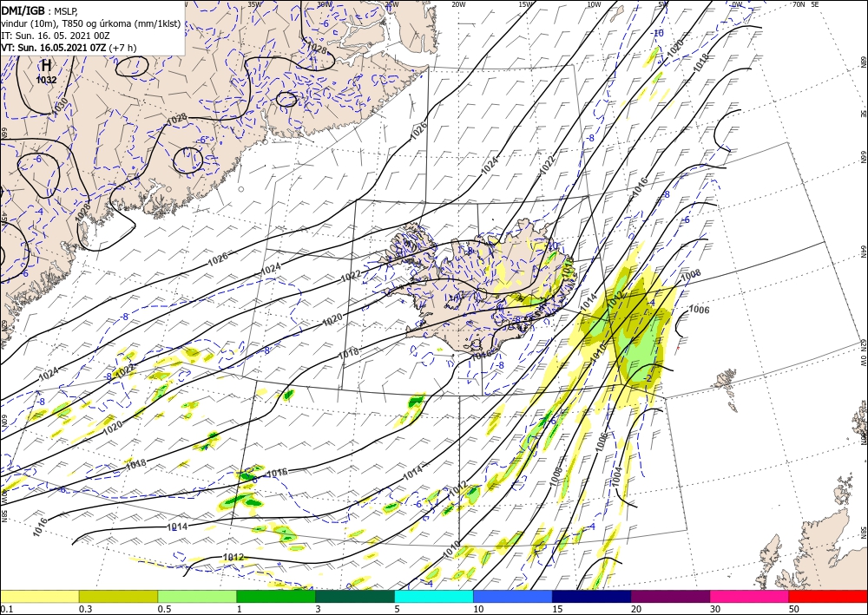Click the legend value 5

398,609
